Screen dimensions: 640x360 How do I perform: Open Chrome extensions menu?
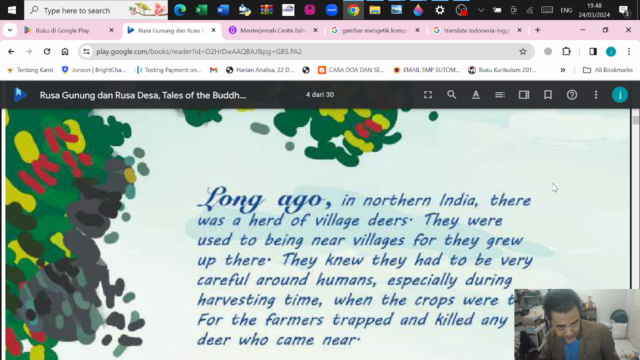point(566,51)
